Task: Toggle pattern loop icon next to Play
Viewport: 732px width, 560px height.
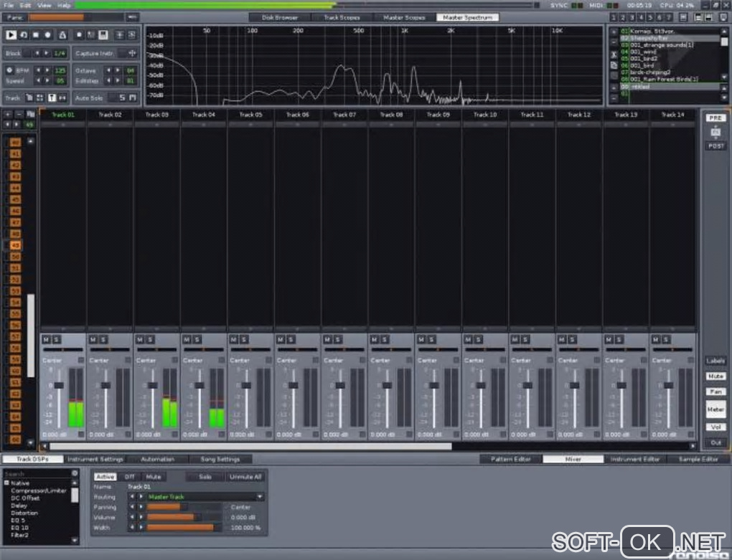Action: click(x=23, y=35)
